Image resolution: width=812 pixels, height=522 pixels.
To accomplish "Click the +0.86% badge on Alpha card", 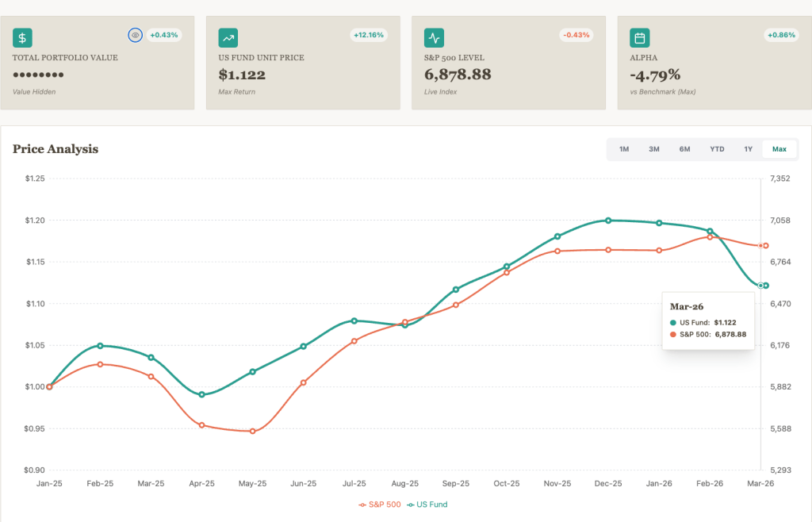I will 781,35.
